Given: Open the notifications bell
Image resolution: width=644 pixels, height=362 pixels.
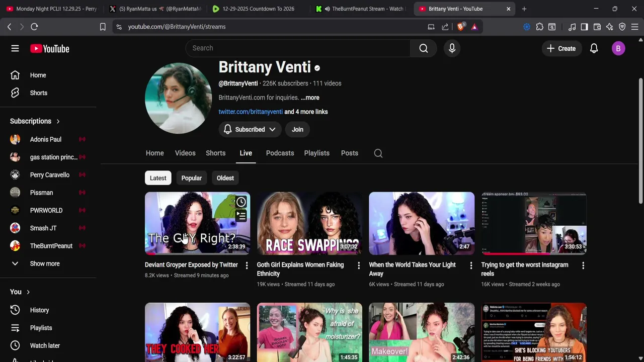Looking at the screenshot, I should point(594,48).
